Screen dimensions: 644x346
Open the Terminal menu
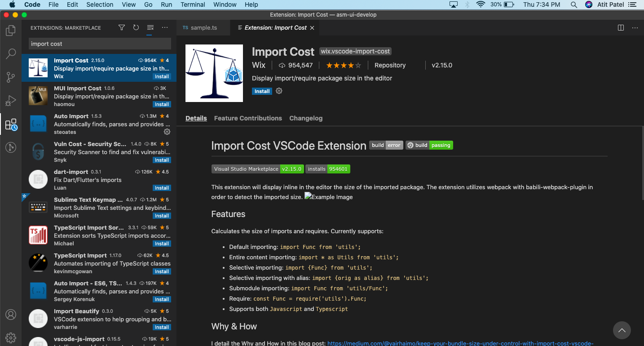coord(193,4)
